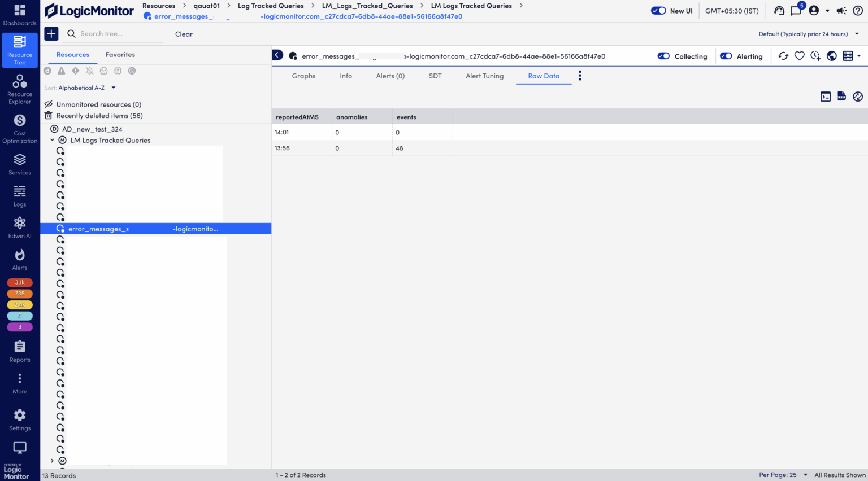Open the Graphs tab

pos(303,76)
